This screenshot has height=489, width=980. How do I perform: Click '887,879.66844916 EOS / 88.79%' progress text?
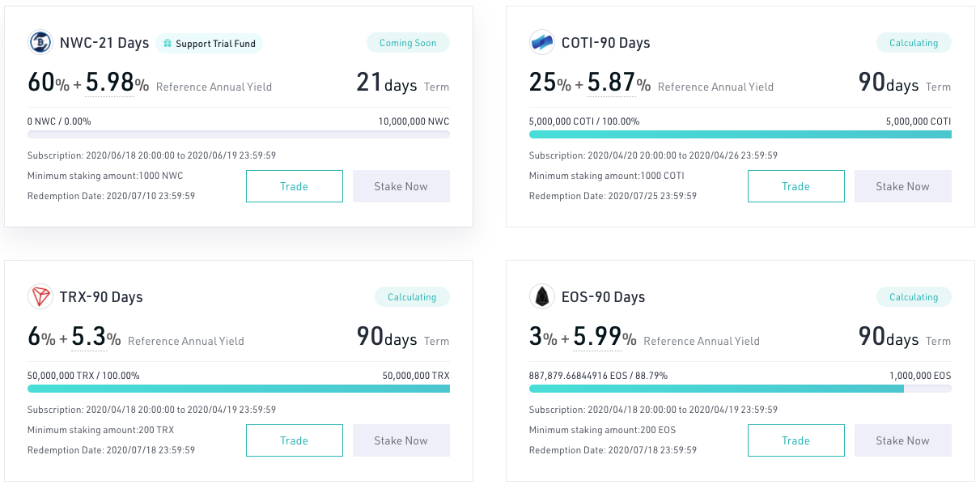(598, 376)
